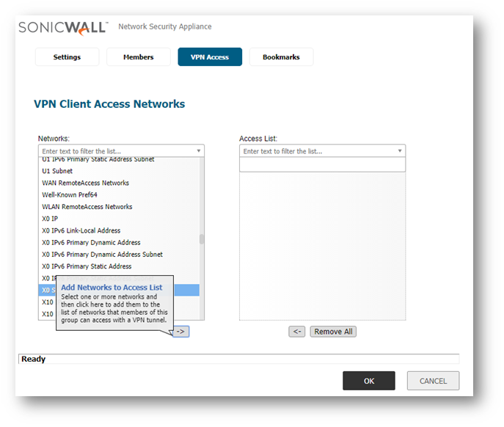
Task: Choose X0 IP in the Networks list
Action: pos(50,219)
